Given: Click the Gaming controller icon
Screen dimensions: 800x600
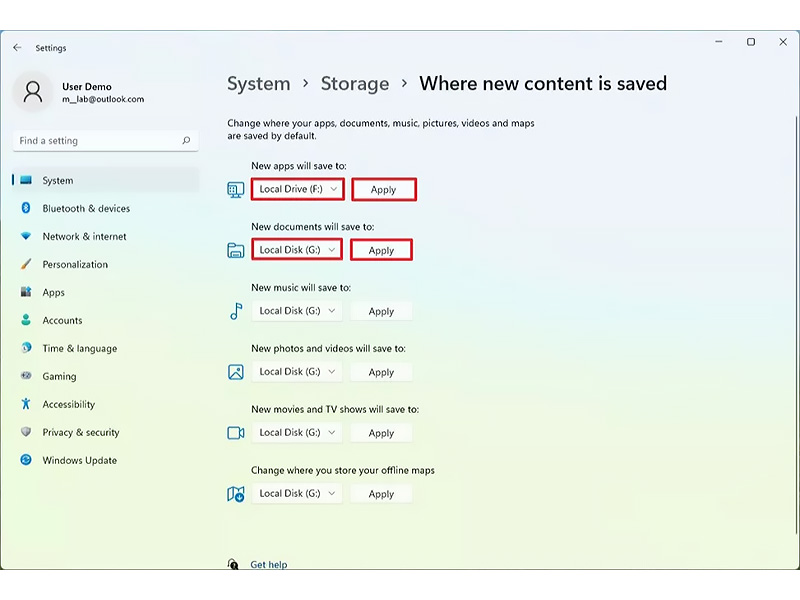Looking at the screenshot, I should pos(26,376).
